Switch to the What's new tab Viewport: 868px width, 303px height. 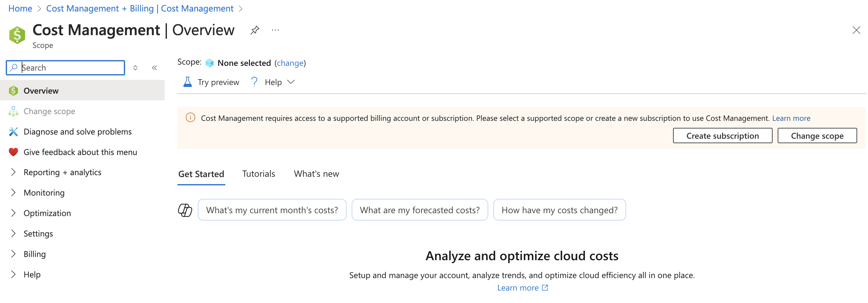316,174
